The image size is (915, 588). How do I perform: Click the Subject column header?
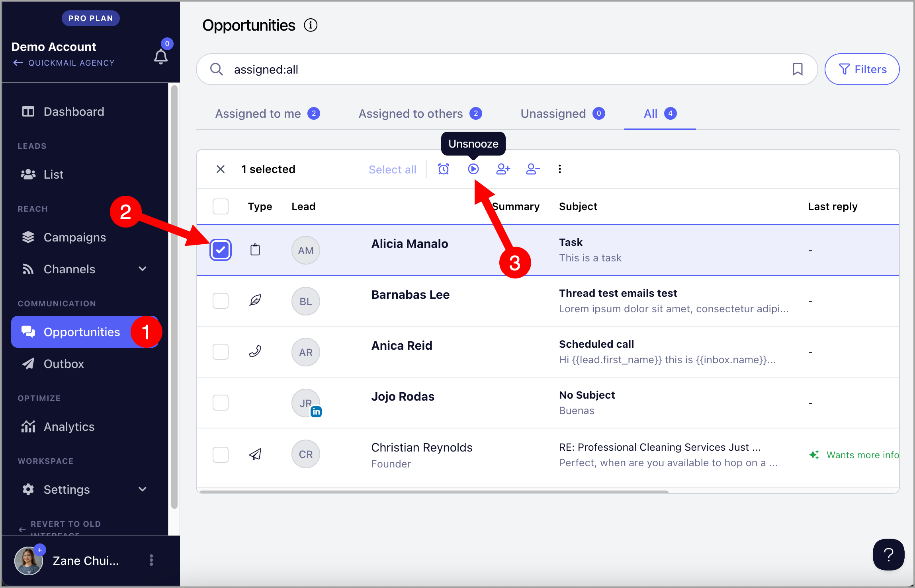(x=578, y=206)
